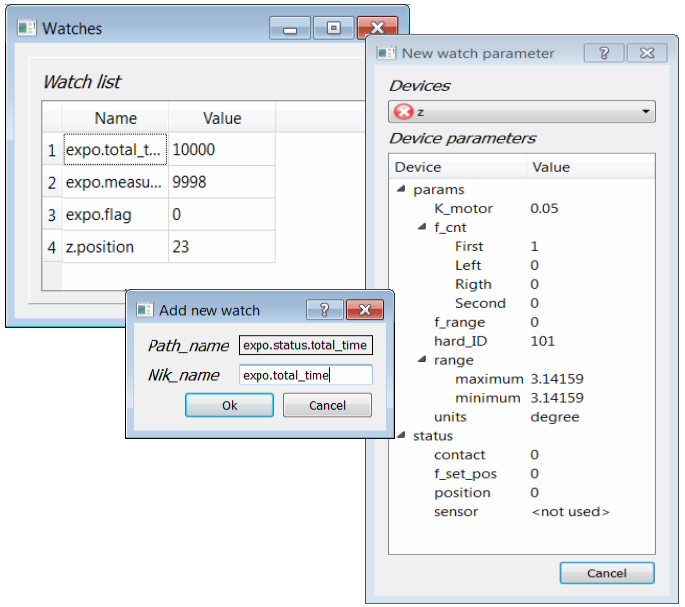Click the help button in New watch parameter
Viewport: 685px width, 607px height.
tap(604, 53)
